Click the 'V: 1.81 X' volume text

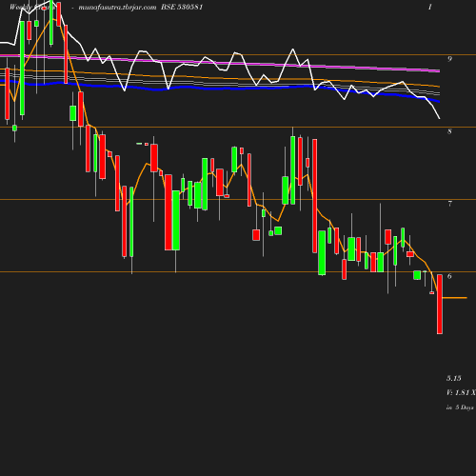coord(461,393)
